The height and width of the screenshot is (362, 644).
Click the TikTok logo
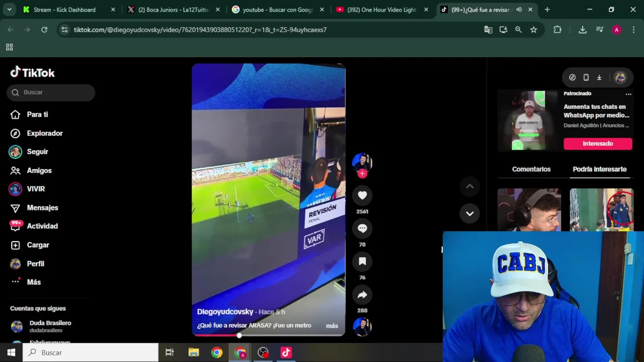coord(32,73)
